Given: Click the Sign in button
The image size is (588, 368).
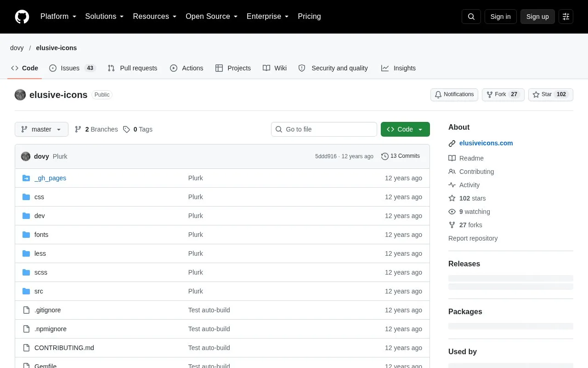Looking at the screenshot, I should [x=500, y=17].
